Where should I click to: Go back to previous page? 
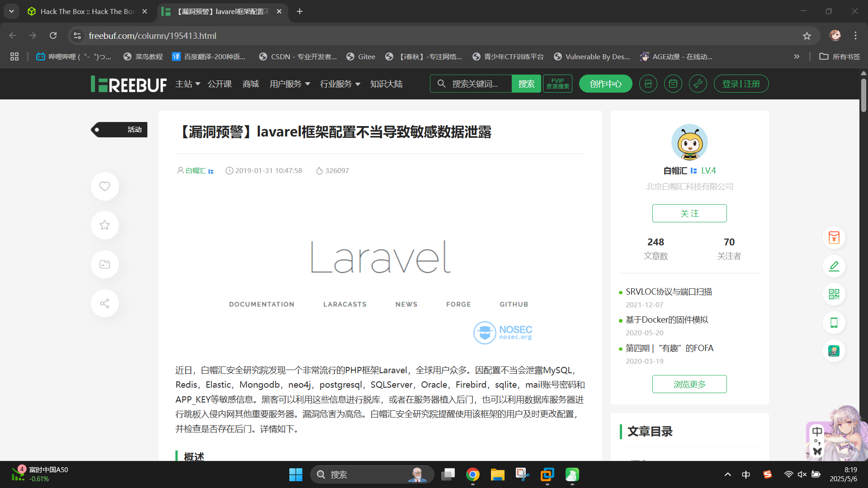pos(13,36)
